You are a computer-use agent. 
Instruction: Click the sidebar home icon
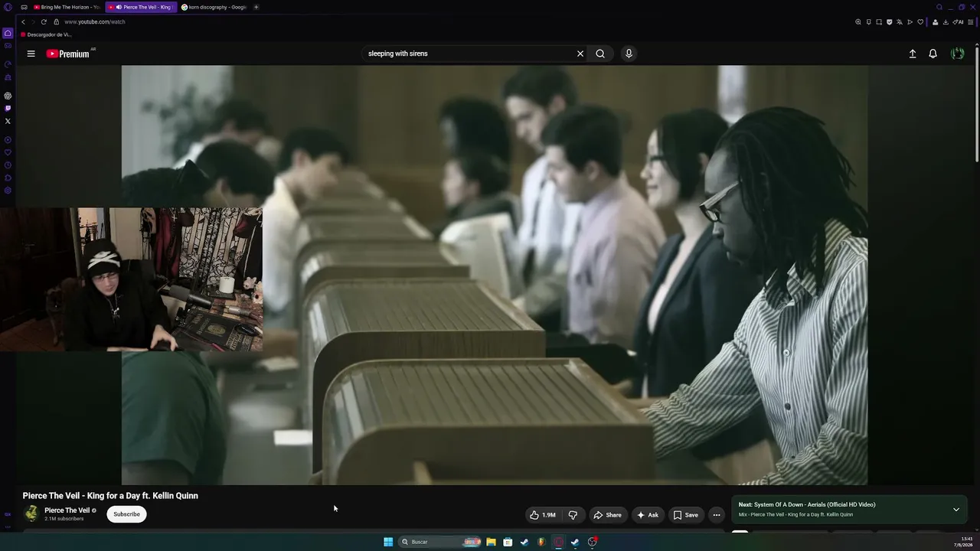[8, 34]
